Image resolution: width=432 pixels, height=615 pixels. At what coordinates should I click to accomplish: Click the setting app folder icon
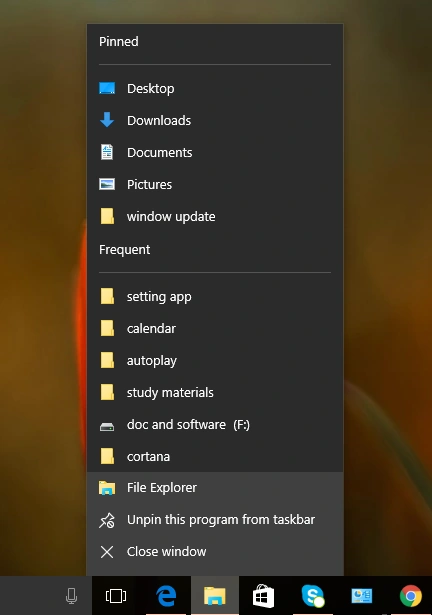tap(107, 296)
